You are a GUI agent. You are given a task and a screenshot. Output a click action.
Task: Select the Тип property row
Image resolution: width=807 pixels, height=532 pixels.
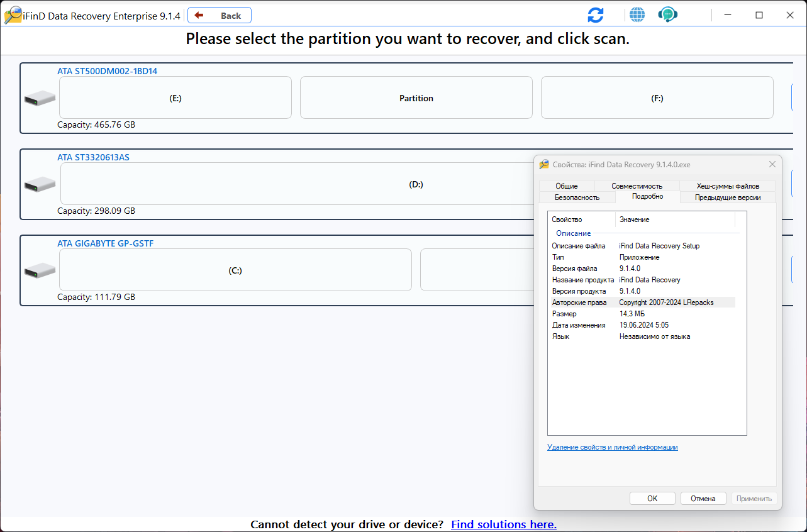[642, 257]
